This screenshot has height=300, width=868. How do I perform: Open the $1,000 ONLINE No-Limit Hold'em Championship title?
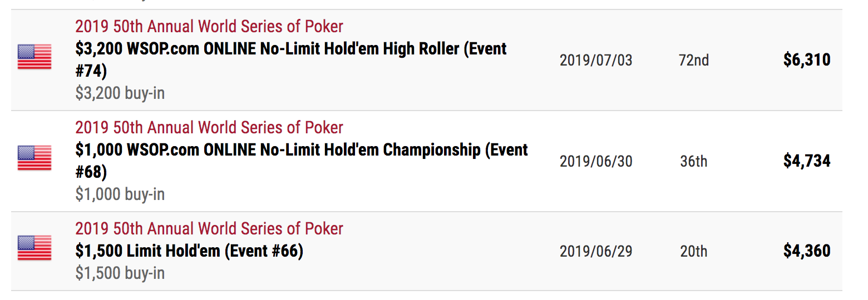tap(302, 161)
